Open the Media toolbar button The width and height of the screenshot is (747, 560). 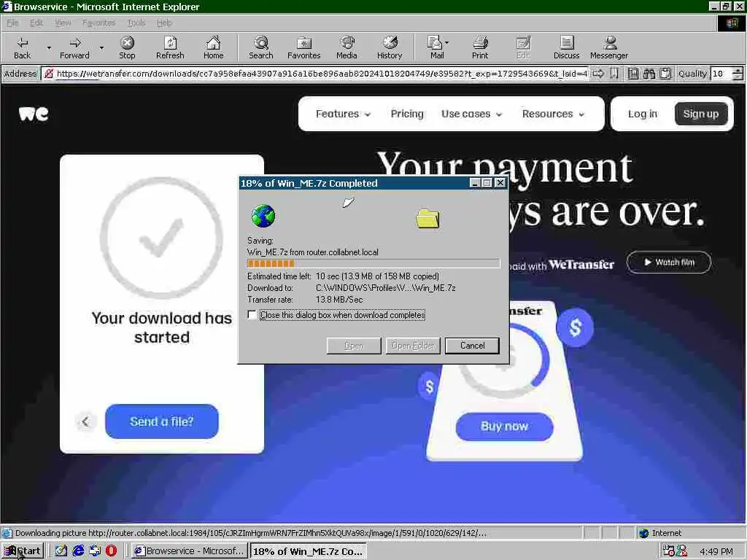[x=347, y=47]
